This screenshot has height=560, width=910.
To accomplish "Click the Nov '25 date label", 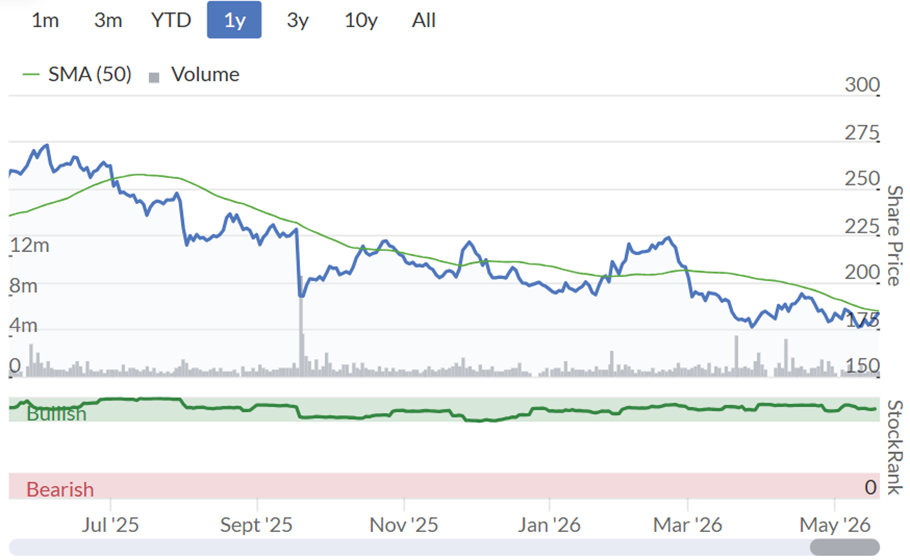I will click(404, 525).
